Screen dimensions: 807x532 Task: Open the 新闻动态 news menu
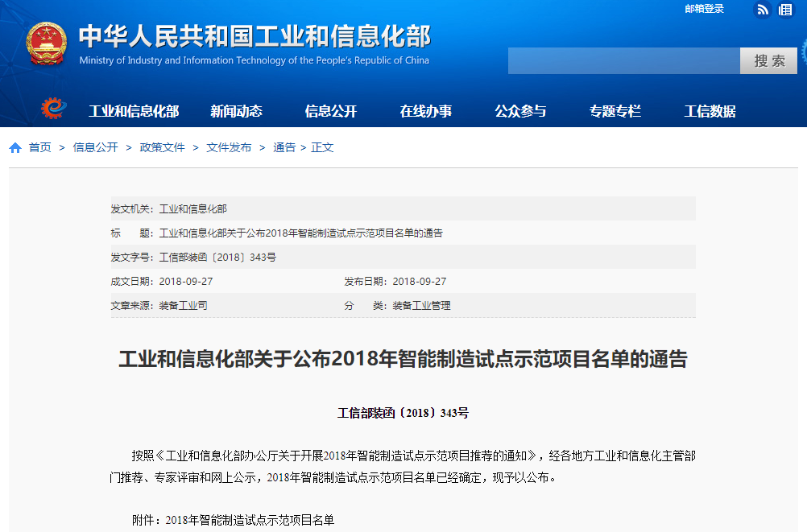point(236,112)
